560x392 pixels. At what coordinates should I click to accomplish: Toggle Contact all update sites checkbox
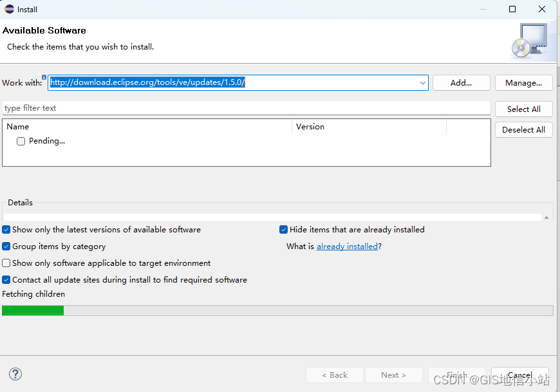[x=6, y=280]
